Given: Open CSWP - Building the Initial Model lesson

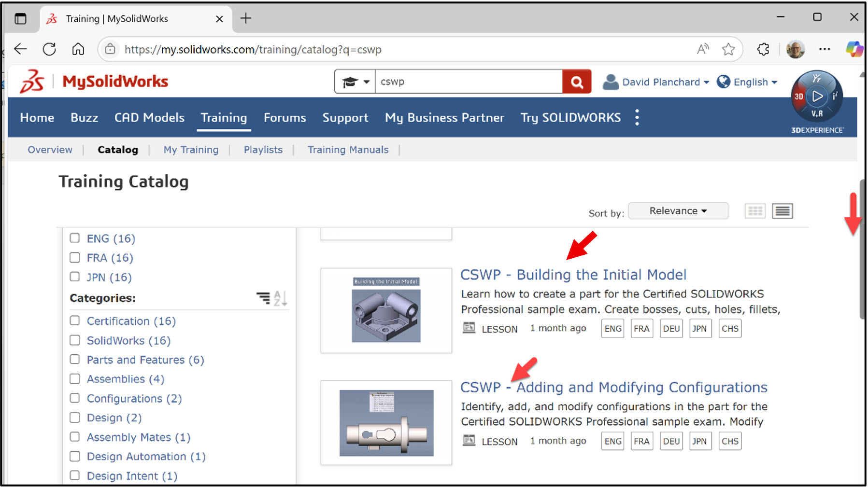Looking at the screenshot, I should (x=573, y=275).
